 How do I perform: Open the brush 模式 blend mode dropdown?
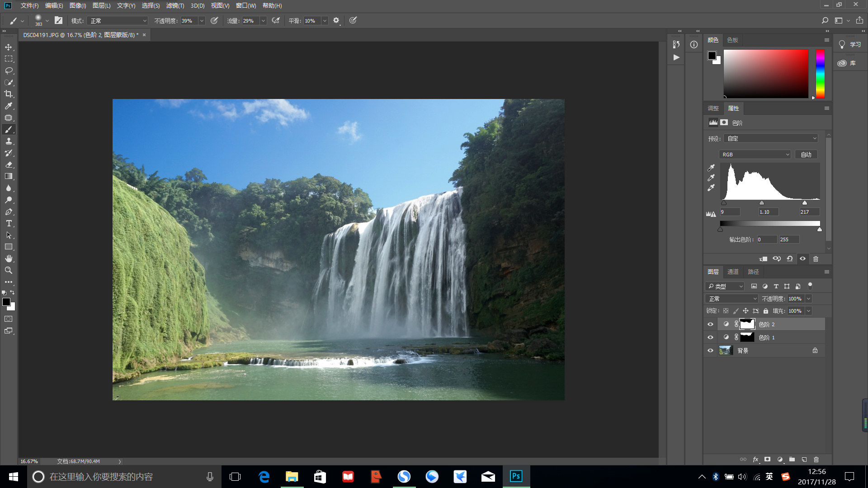[118, 21]
